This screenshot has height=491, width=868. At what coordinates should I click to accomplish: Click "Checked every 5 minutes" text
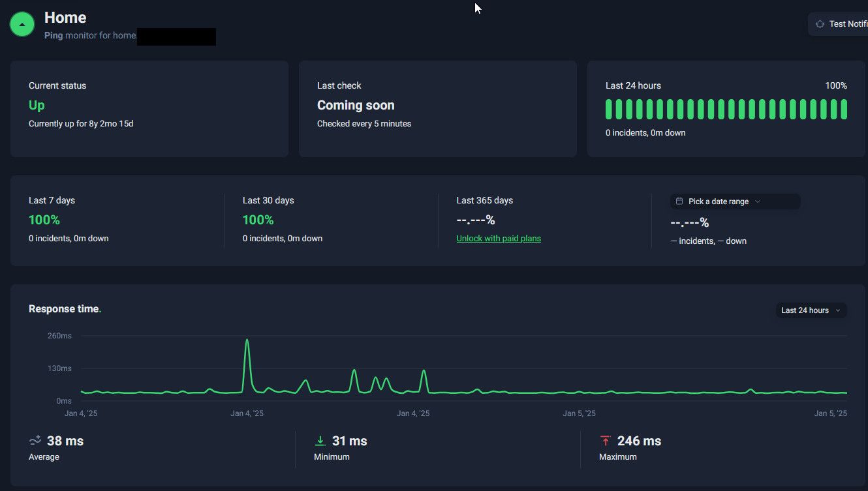(x=364, y=123)
